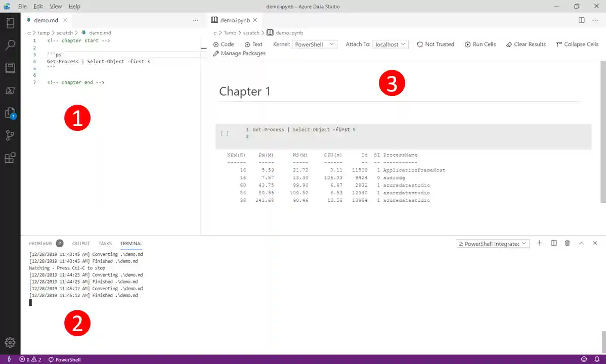Open the Search view in activity bar
Screen dimensions: 606x364
[10, 45]
